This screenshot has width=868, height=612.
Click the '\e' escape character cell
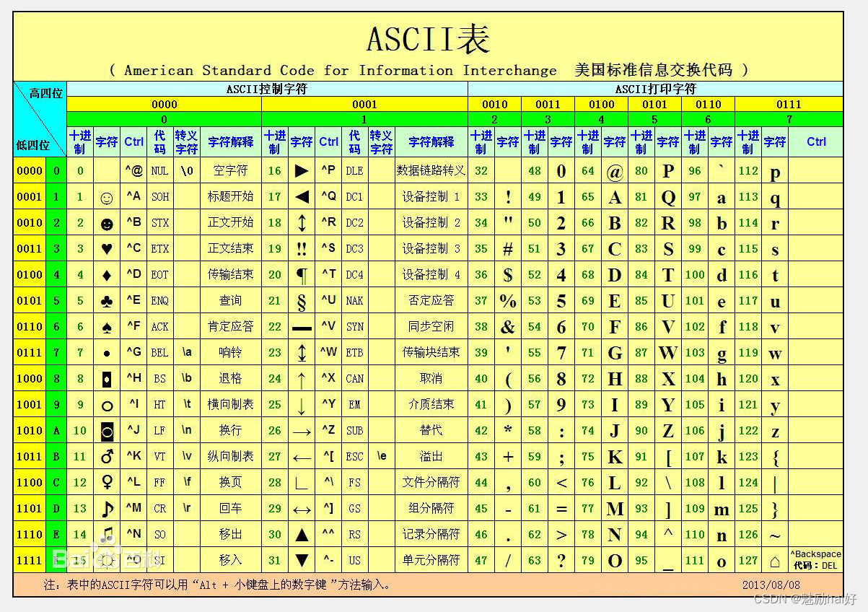click(x=381, y=457)
